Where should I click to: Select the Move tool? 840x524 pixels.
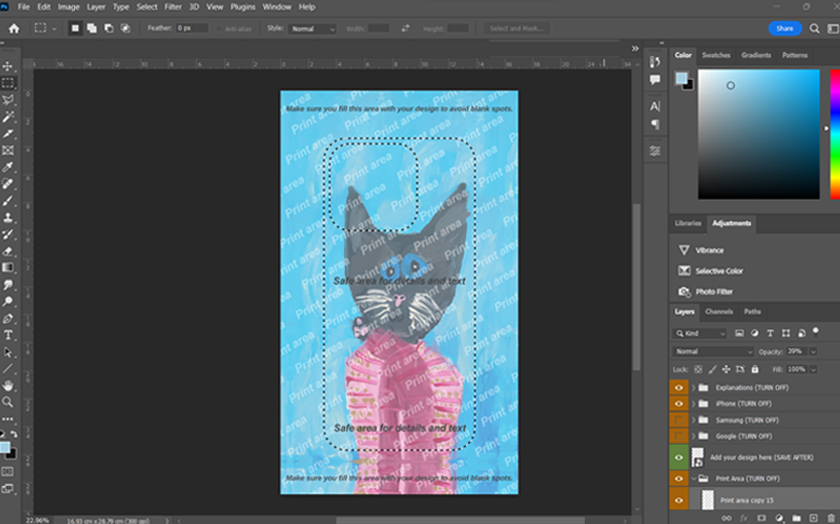[8, 66]
